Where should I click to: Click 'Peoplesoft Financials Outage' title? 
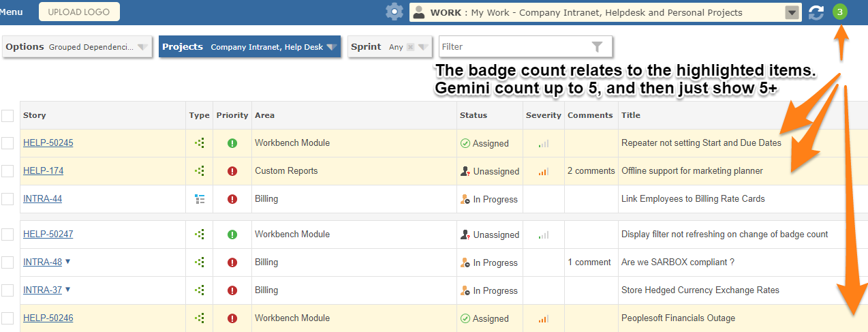(x=679, y=318)
